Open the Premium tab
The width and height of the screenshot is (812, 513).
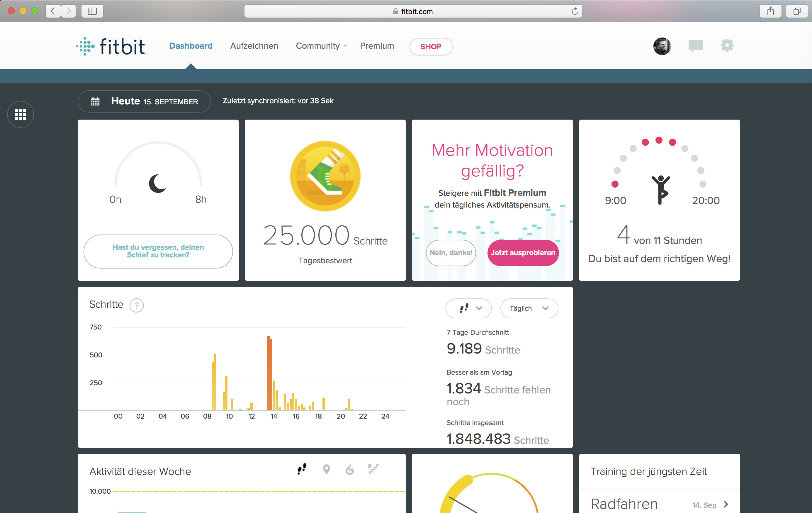point(377,46)
